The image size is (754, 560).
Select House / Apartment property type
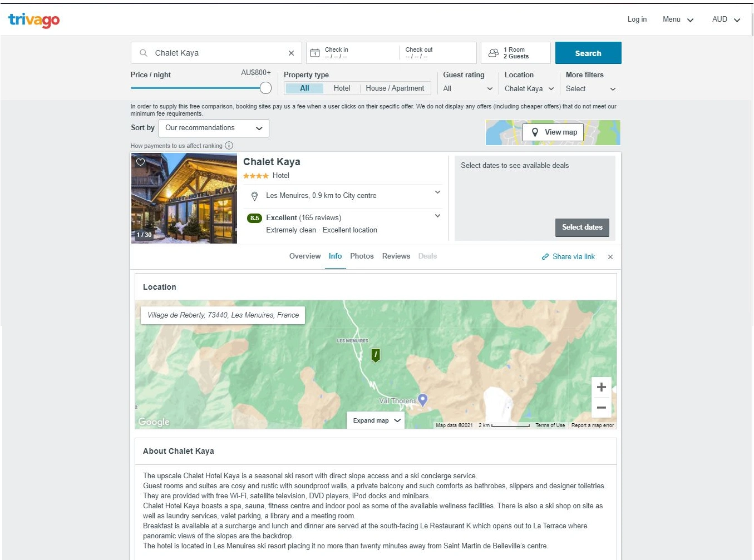click(x=395, y=88)
